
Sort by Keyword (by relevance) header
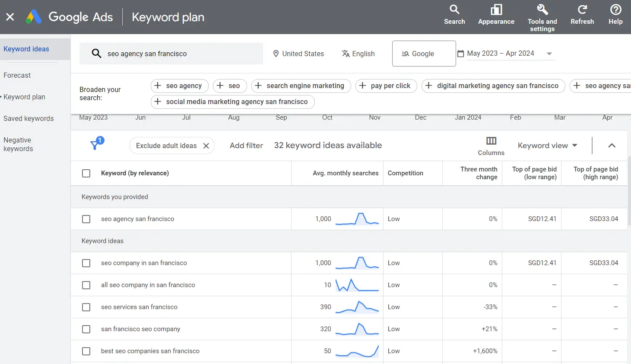[x=135, y=173]
